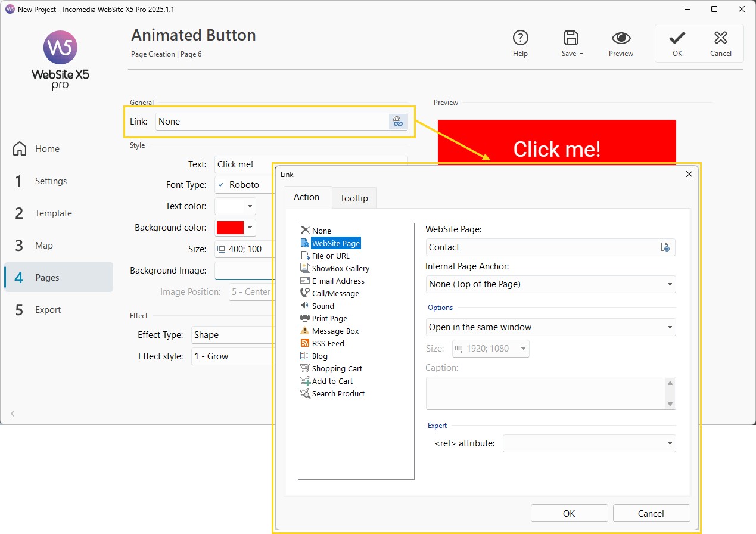Choose E-mail Address action
Viewport: 756px width, 534px height.
[332, 281]
